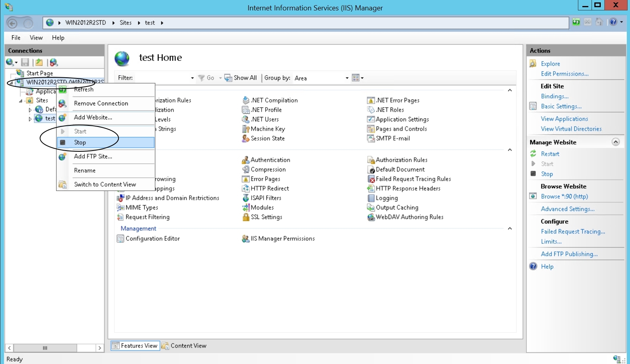Open the Pages and Controls icon
Viewport: 630px width, 364px height.
click(371, 129)
